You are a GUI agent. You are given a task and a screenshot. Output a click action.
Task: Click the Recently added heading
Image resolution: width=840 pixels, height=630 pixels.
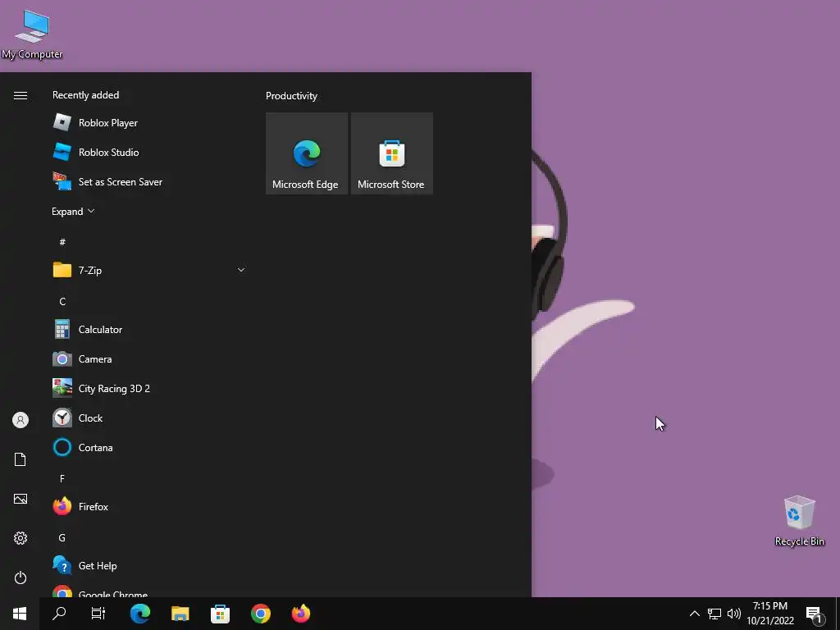[85, 95]
